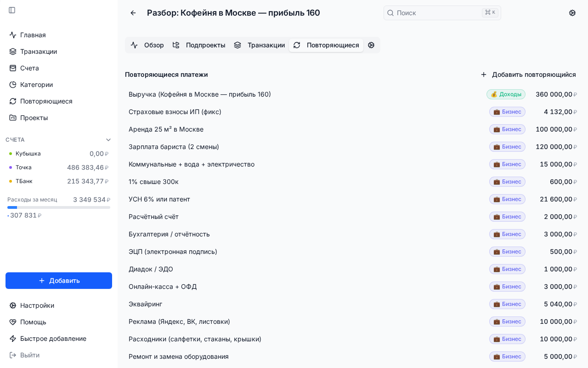Open Проекты via its briefcase icon

coord(12,118)
